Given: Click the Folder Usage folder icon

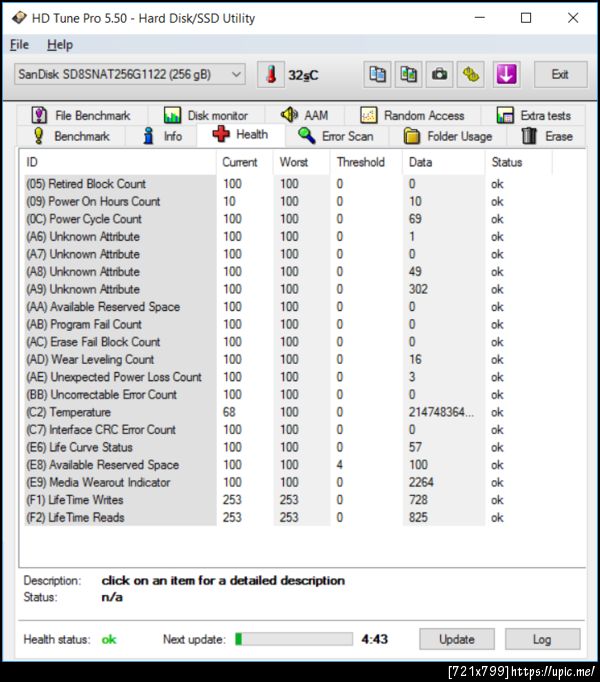Looking at the screenshot, I should [x=412, y=136].
